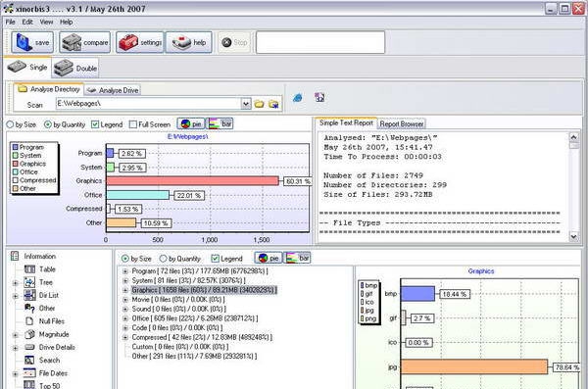Select the lower by Quantity radio button

pos(163,259)
